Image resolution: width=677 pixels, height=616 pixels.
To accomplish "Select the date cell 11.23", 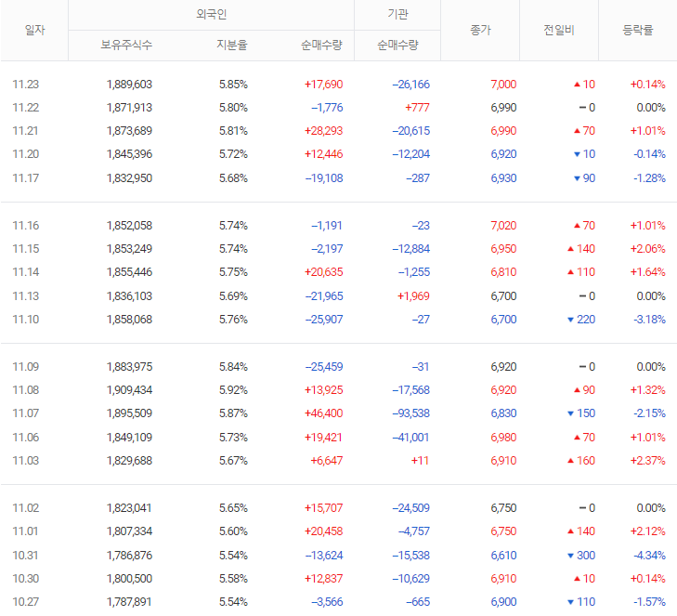I will (26, 85).
